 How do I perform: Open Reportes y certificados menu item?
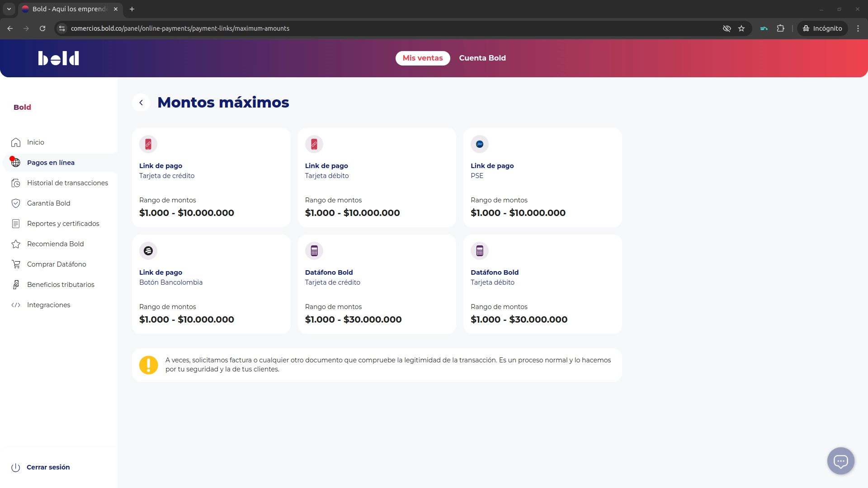[63, 224]
